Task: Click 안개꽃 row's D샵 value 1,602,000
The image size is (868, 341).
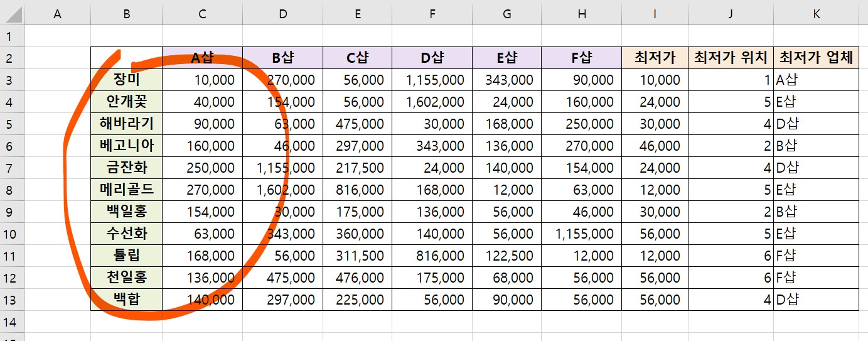Action: pyautogui.click(x=432, y=102)
